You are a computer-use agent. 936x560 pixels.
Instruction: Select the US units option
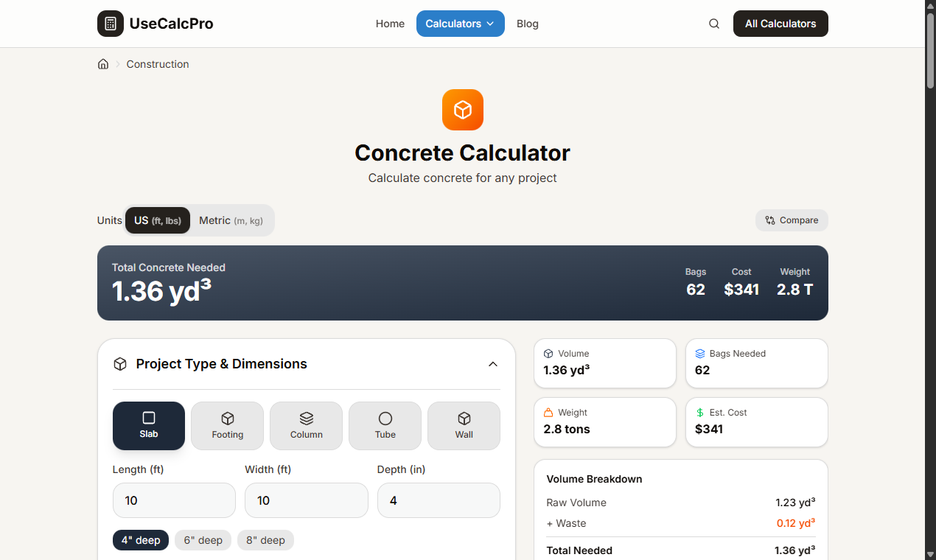point(157,220)
